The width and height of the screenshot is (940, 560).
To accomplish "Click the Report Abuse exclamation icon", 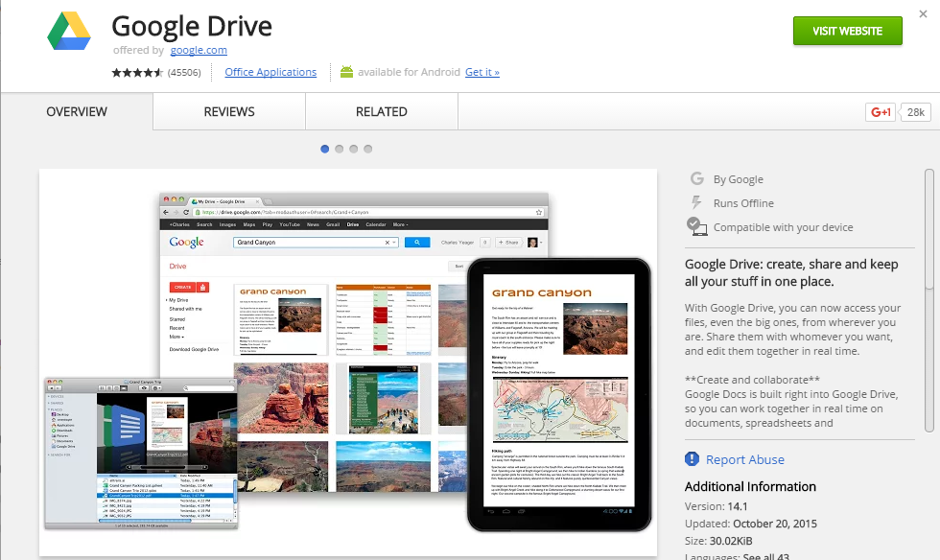I will pyautogui.click(x=692, y=459).
